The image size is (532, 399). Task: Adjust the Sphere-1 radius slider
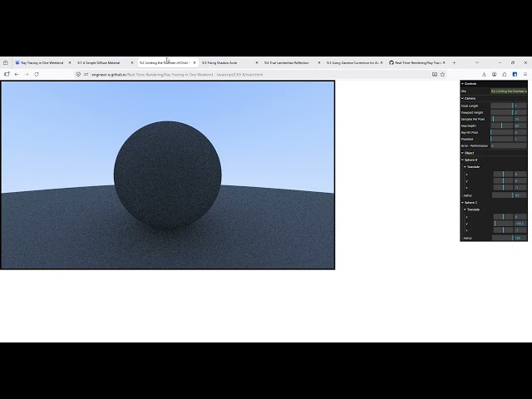(x=502, y=239)
